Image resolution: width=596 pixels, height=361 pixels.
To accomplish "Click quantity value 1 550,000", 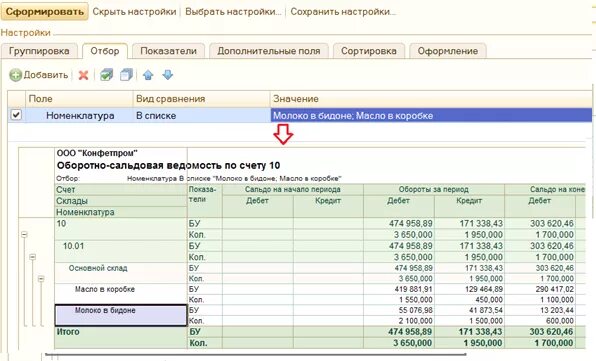I will (x=415, y=299).
